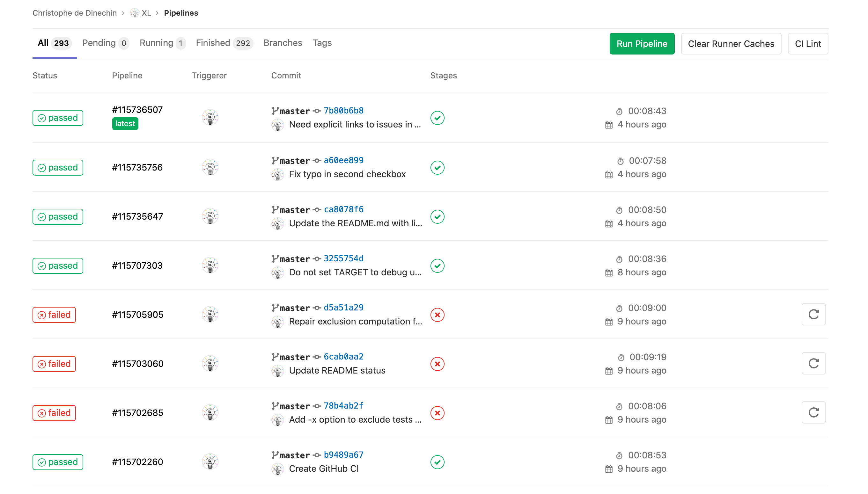Open triggerer avatar for pipeline #115703060
Viewport: 868px width, 494px height.
coord(210,363)
